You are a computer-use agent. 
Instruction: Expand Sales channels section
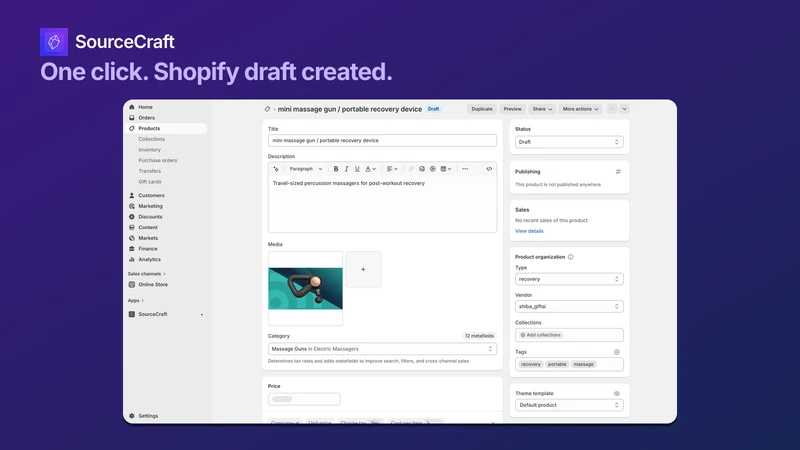146,274
